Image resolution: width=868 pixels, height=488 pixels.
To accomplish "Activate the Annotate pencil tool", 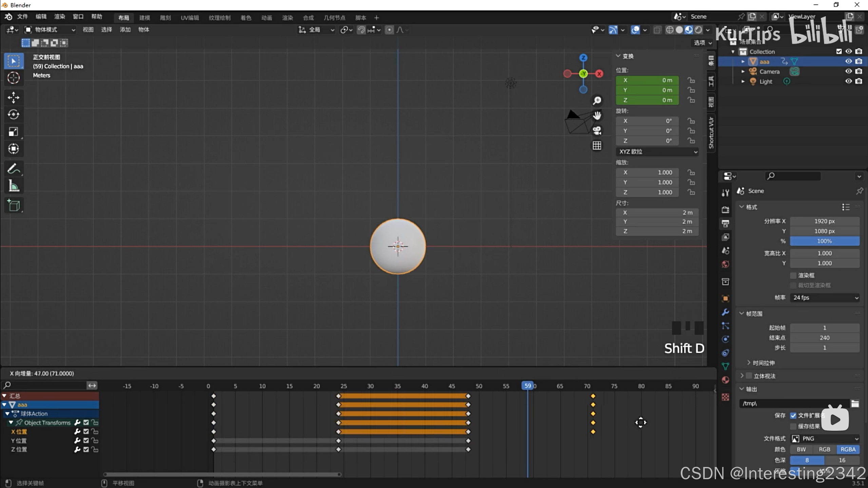I will (14, 168).
